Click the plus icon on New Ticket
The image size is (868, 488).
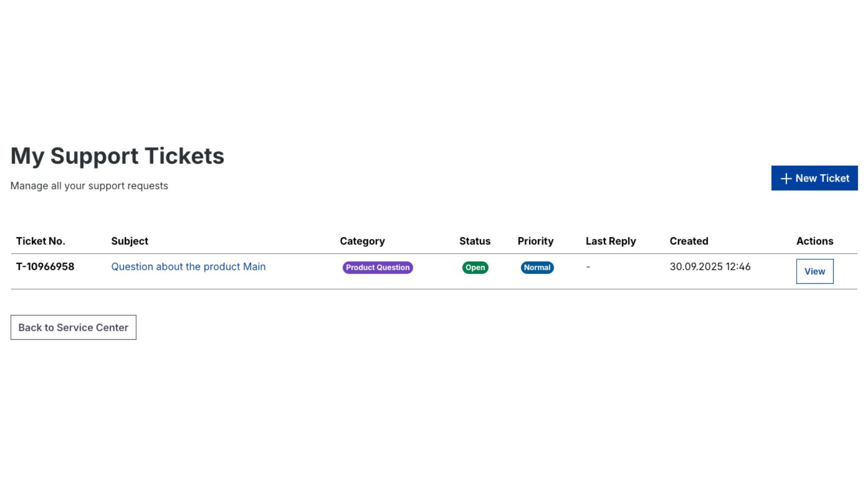786,179
